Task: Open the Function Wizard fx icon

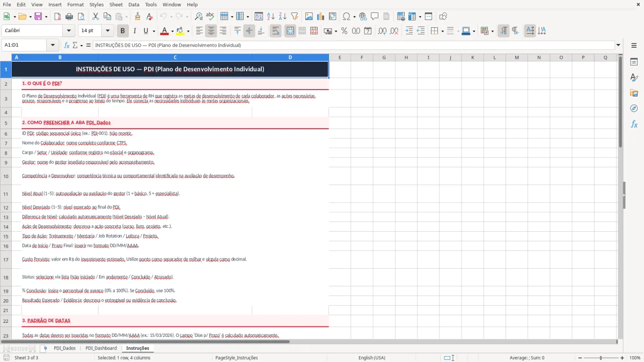Action: pyautogui.click(x=67, y=45)
